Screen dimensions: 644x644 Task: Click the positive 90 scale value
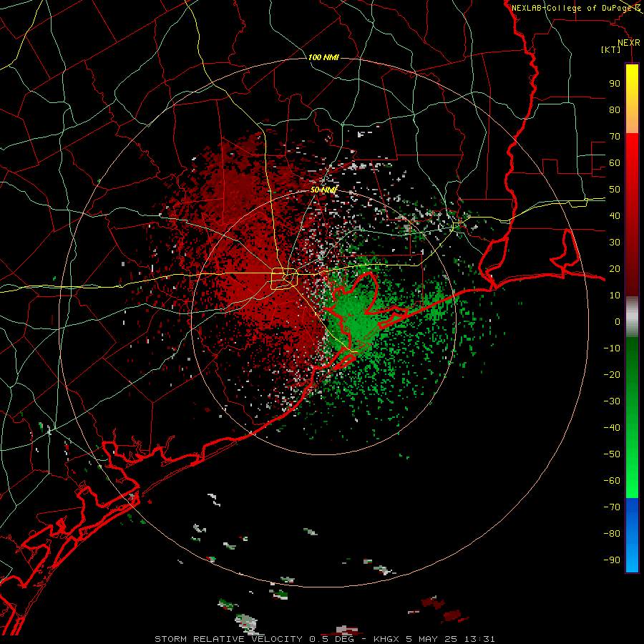tap(615, 84)
